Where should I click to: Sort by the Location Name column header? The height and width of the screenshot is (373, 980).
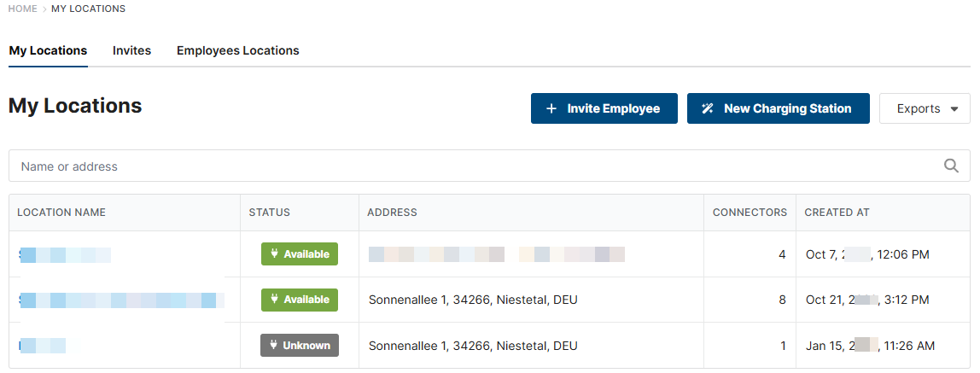click(x=61, y=213)
